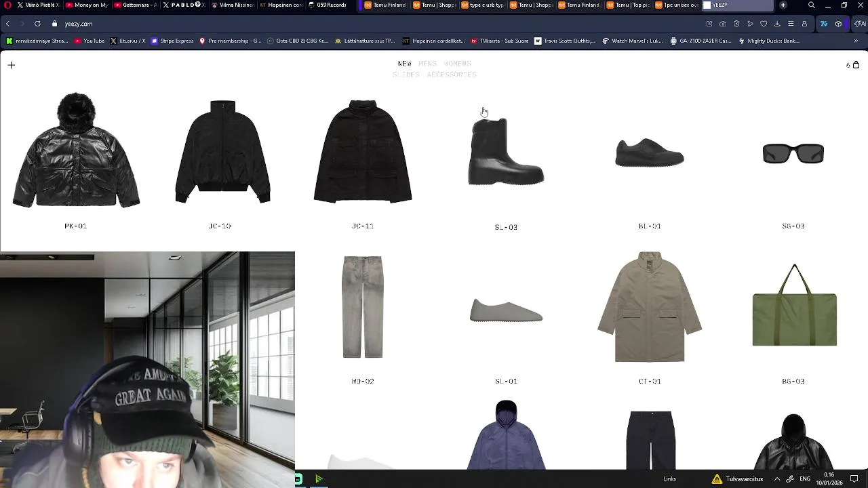This screenshot has height=488, width=868.
Task: Open the downloads icon
Action: [x=777, y=24]
